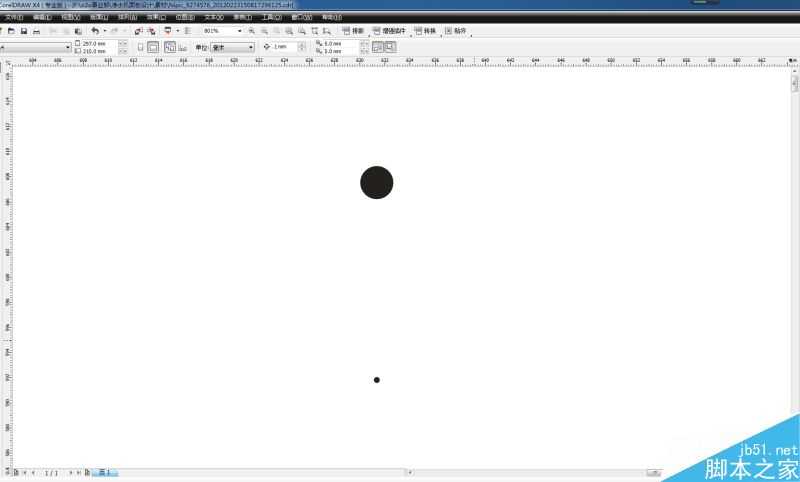Click the Import icon in the toolbar

coord(138,31)
